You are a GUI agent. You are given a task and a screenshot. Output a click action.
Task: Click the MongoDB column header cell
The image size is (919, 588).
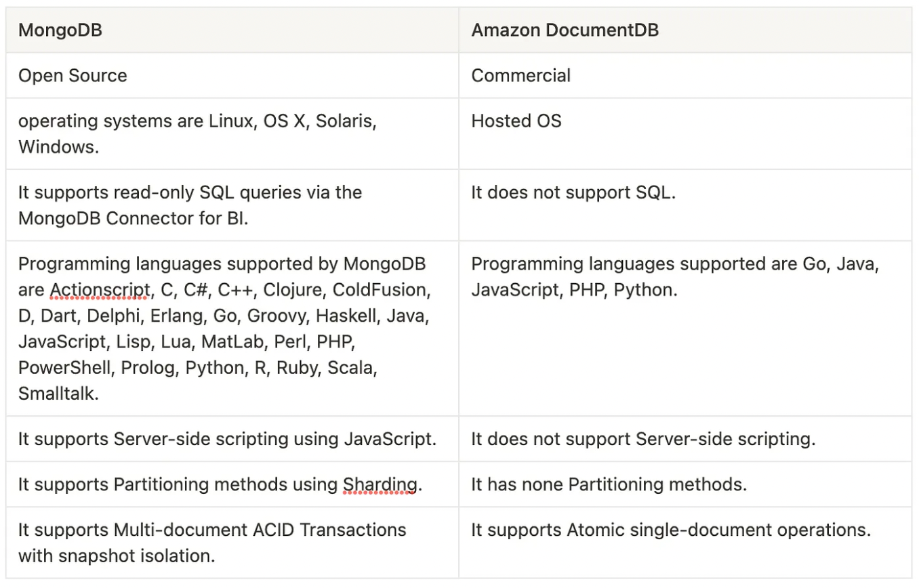232,30
